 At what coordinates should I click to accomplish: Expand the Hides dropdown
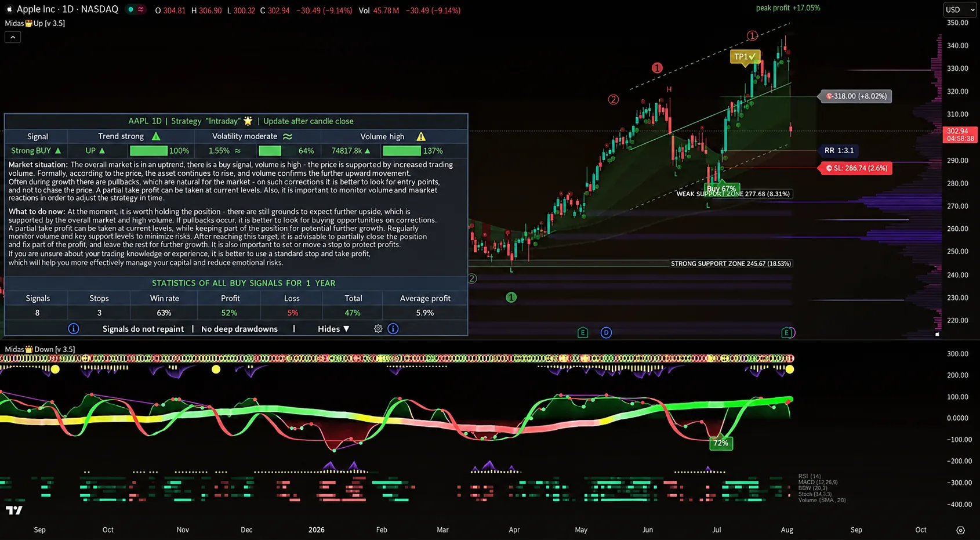coord(333,329)
